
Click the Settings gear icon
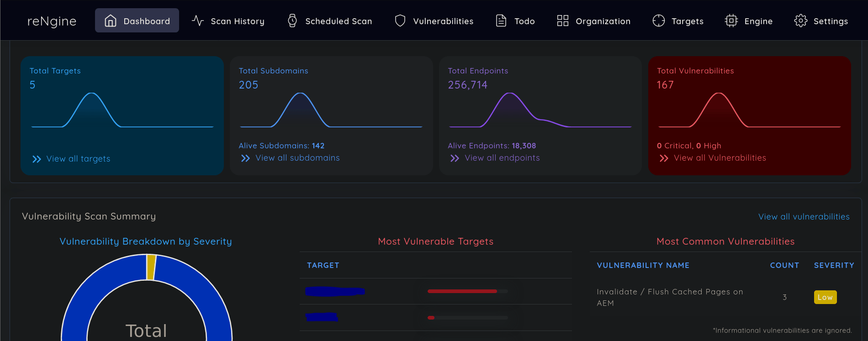[801, 21]
